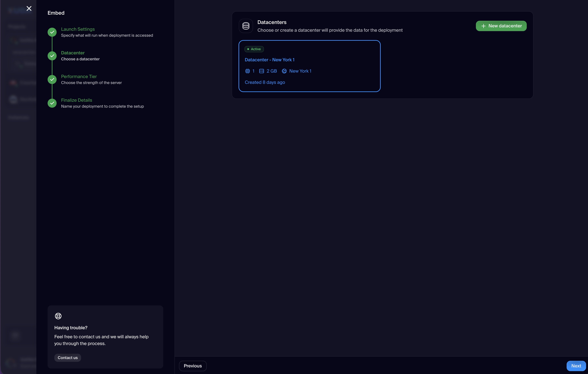Click the Launch Settings green checkmark icon

tap(52, 32)
